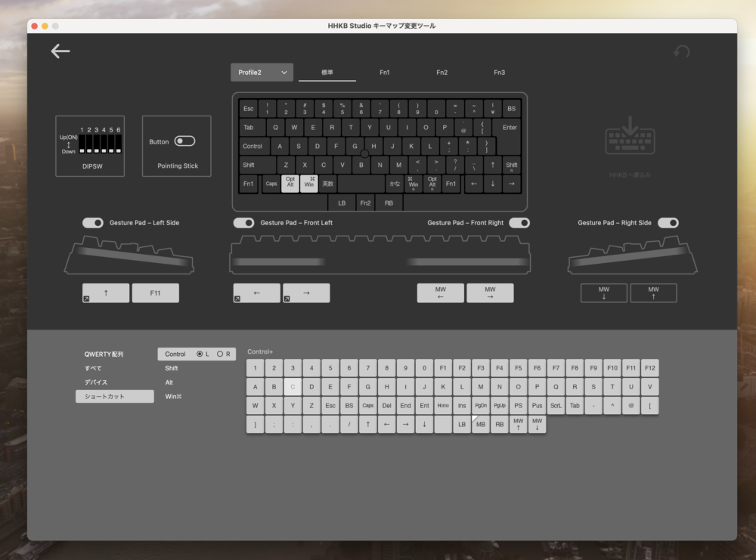The height and width of the screenshot is (560, 756).
Task: Disable Gesture Pad – Left Side toggle
Action: [x=93, y=223]
